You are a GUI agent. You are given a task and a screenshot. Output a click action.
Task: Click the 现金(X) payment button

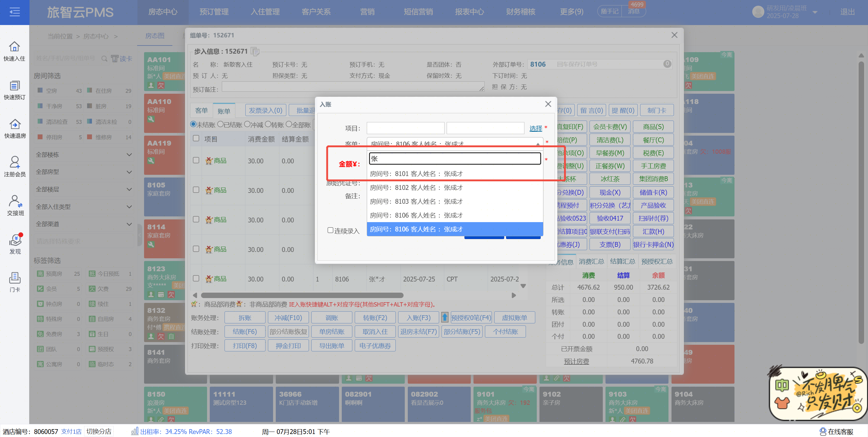click(609, 192)
